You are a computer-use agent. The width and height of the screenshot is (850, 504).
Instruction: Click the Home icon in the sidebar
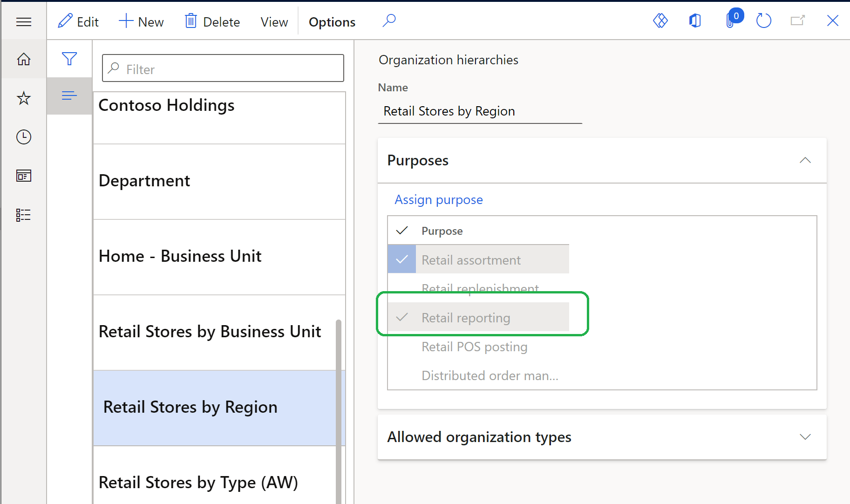pyautogui.click(x=23, y=59)
